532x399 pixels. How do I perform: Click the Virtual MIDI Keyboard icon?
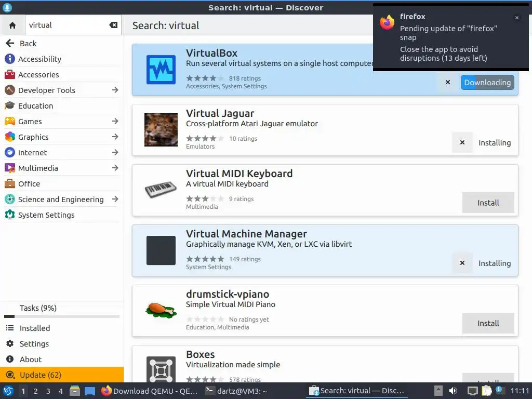(161, 190)
